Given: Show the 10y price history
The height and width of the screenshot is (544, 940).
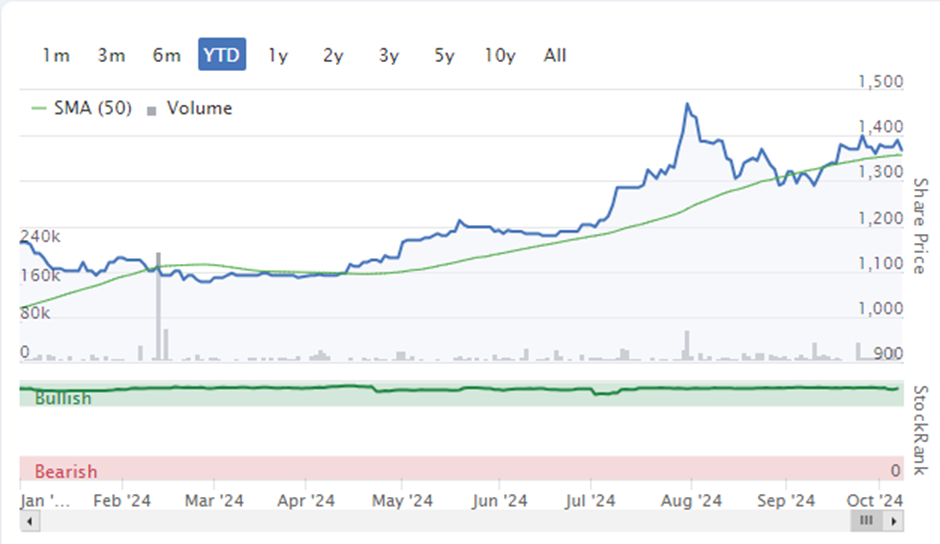Looking at the screenshot, I should tap(500, 55).
